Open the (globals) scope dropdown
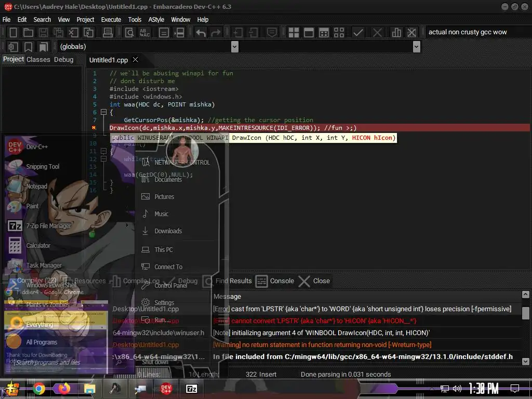This screenshot has height=399, width=532. [235, 47]
